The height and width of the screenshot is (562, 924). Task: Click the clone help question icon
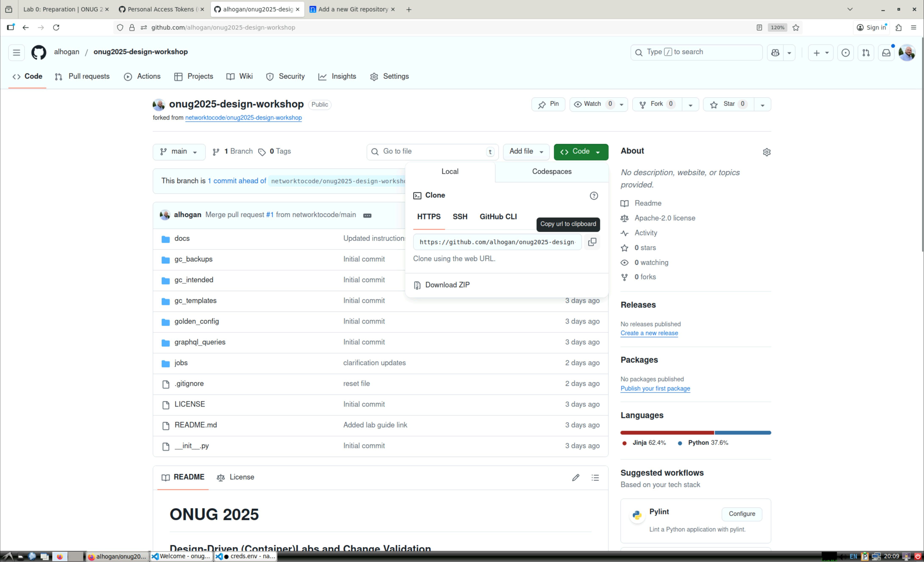pyautogui.click(x=594, y=196)
